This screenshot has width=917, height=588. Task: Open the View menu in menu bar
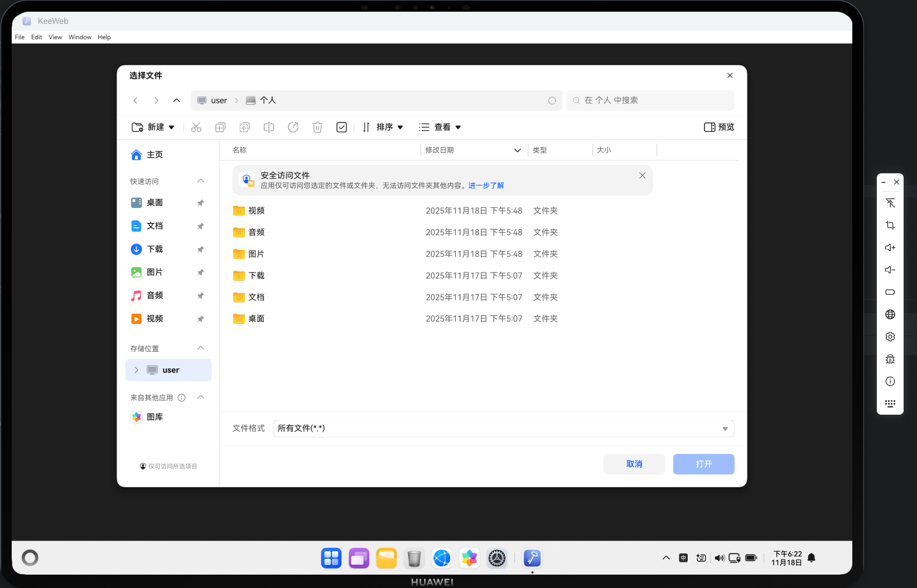(x=55, y=37)
